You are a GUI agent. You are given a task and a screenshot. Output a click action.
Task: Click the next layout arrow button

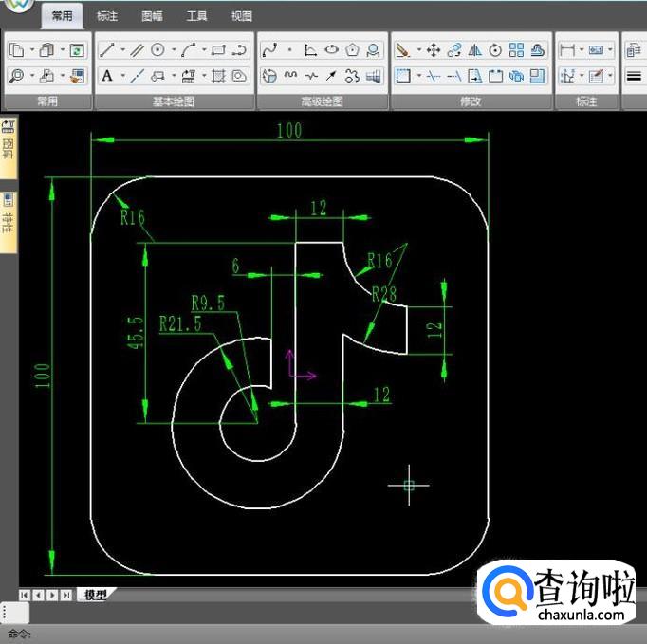52,595
